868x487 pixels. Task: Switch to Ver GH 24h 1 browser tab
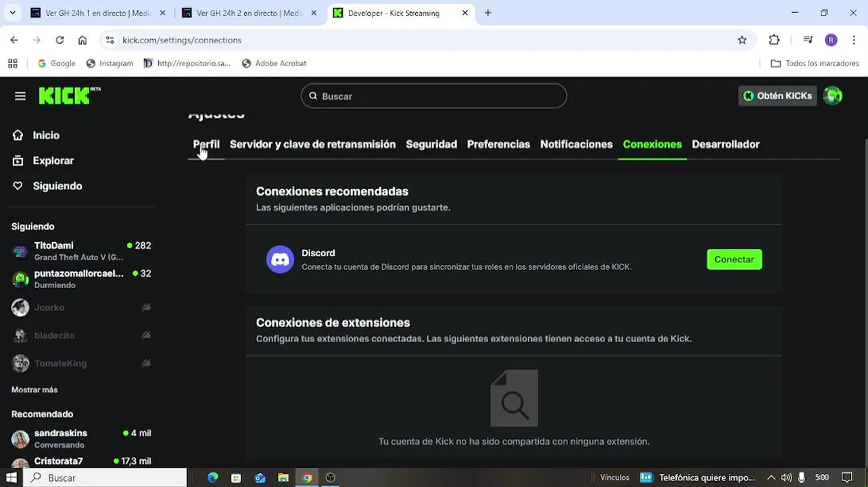tap(97, 13)
